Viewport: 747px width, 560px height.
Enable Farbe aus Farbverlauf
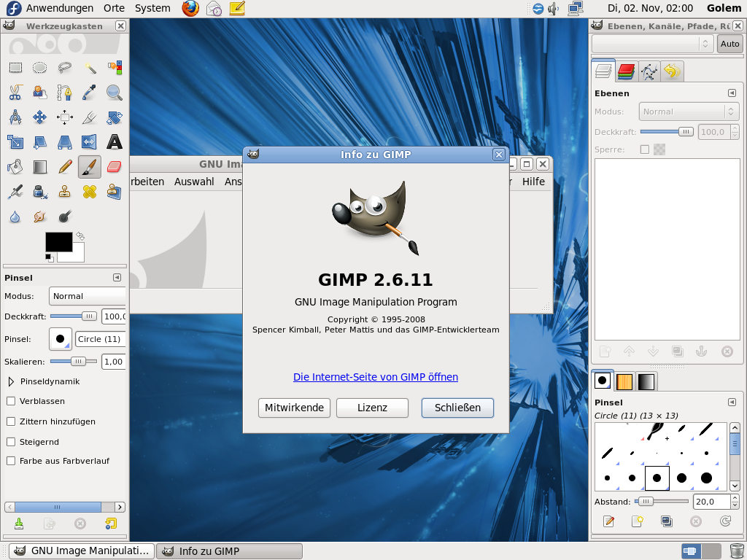[x=11, y=460]
